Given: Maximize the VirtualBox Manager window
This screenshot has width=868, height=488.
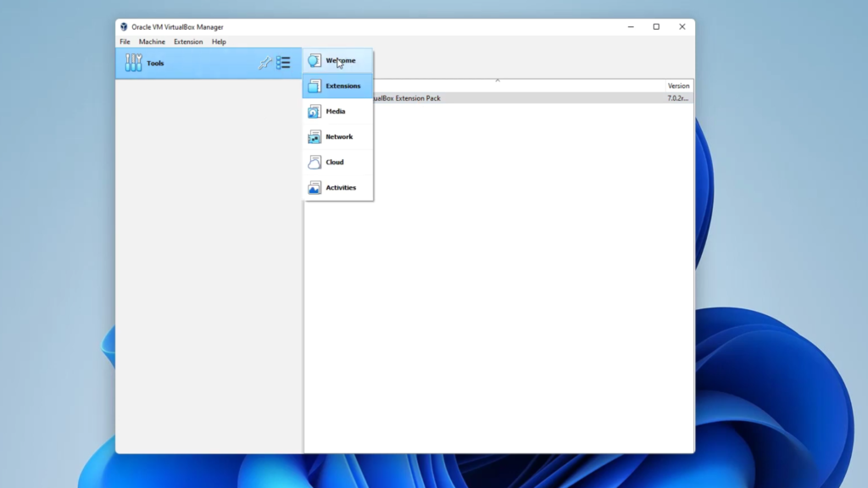Looking at the screenshot, I should tap(657, 26).
